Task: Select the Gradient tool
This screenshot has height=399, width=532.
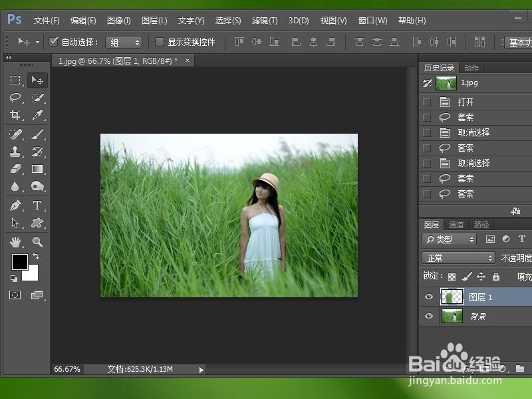Action: (37, 169)
